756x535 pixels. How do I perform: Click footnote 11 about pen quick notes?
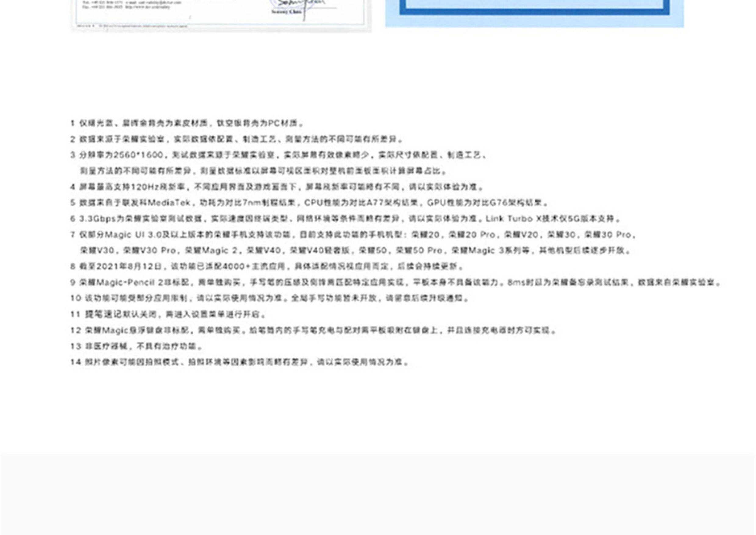(x=168, y=315)
